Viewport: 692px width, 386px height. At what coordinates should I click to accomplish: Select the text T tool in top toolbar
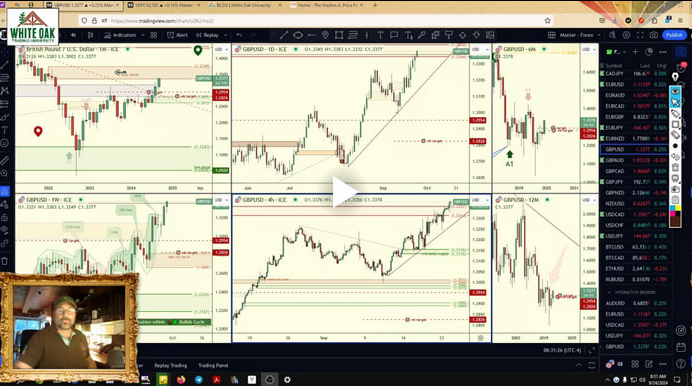tap(380, 35)
